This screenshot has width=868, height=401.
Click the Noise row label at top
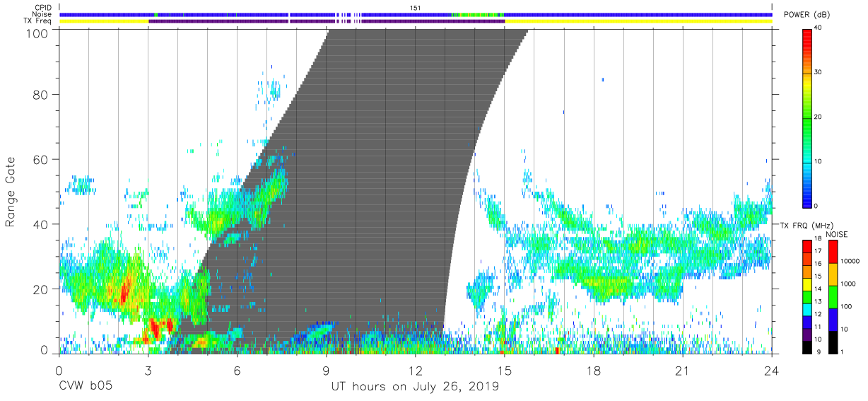42,15
